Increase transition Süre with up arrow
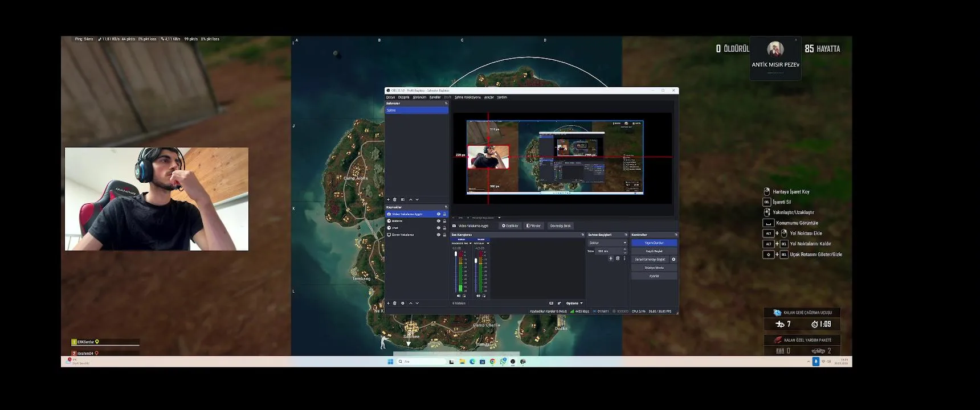Screen dimensions: 980x410 pyautogui.click(x=625, y=249)
